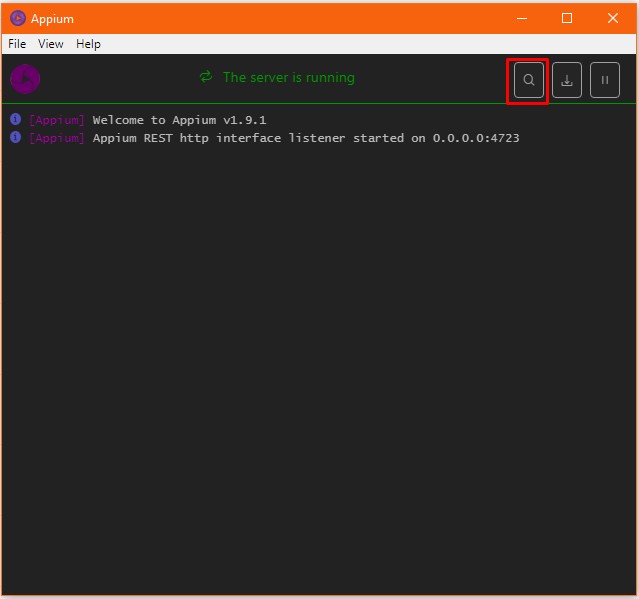Download raw logs with the download icon
The width and height of the screenshot is (639, 599).
(x=566, y=80)
